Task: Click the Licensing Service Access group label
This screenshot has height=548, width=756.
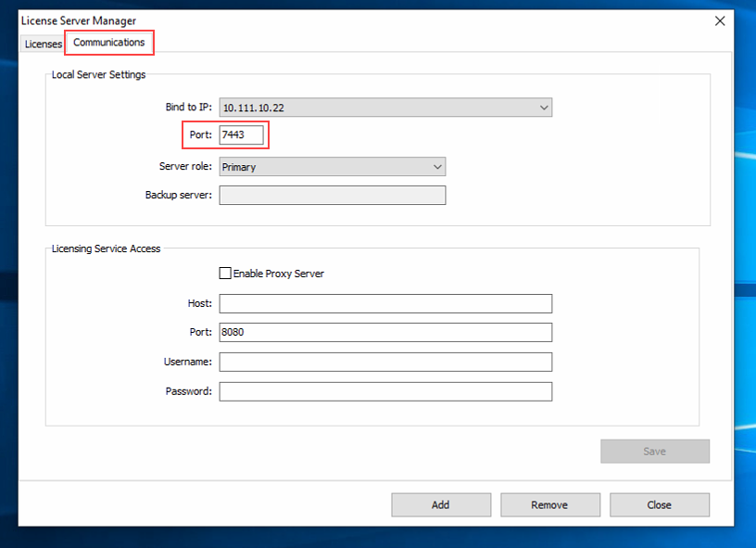Action: point(106,249)
